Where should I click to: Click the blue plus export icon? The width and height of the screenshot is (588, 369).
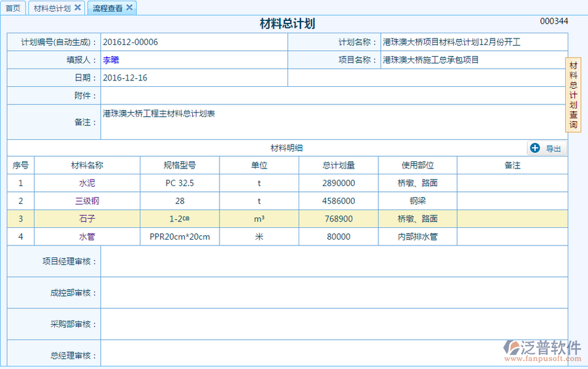(534, 148)
